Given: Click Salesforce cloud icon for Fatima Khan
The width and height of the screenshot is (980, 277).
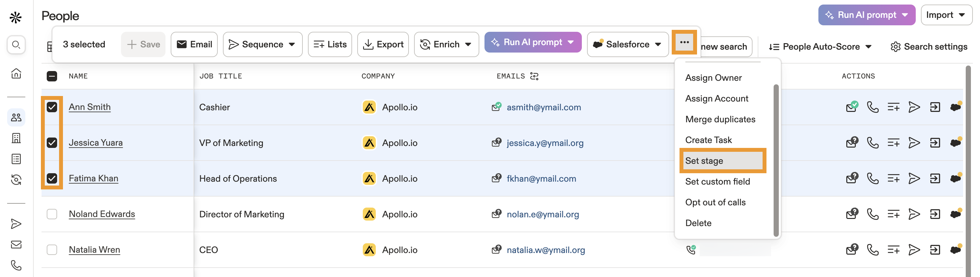Looking at the screenshot, I should tap(956, 178).
